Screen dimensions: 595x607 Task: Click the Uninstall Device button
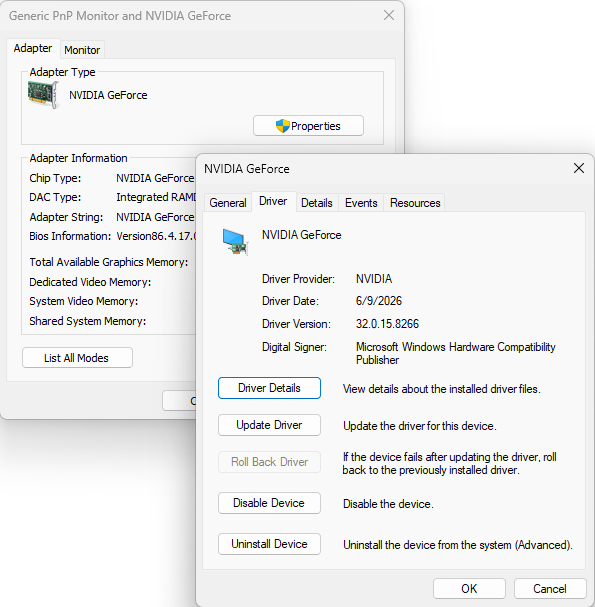(x=269, y=544)
